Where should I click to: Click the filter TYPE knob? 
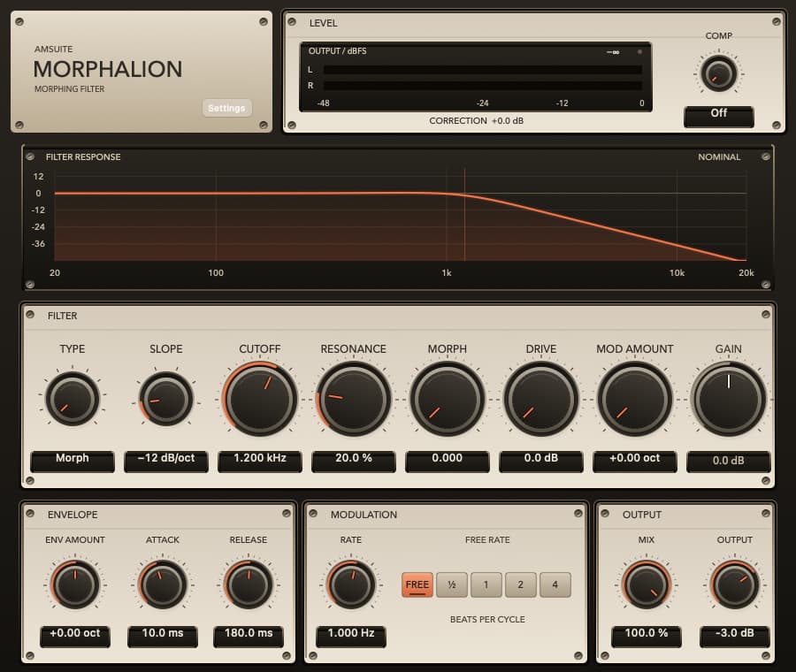(73, 399)
